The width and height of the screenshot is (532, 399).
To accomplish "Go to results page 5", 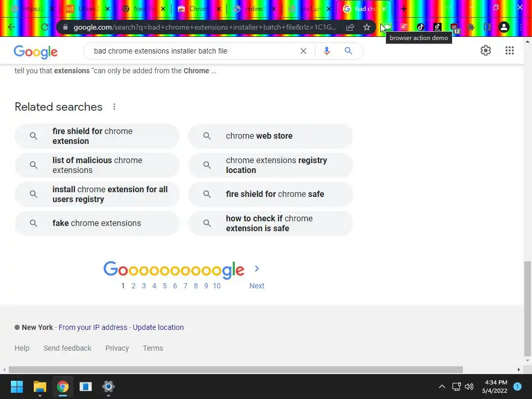I will [165, 286].
